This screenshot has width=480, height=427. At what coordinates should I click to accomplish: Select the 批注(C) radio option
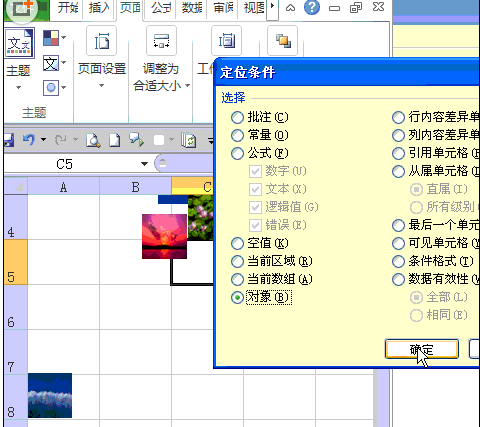(237, 117)
